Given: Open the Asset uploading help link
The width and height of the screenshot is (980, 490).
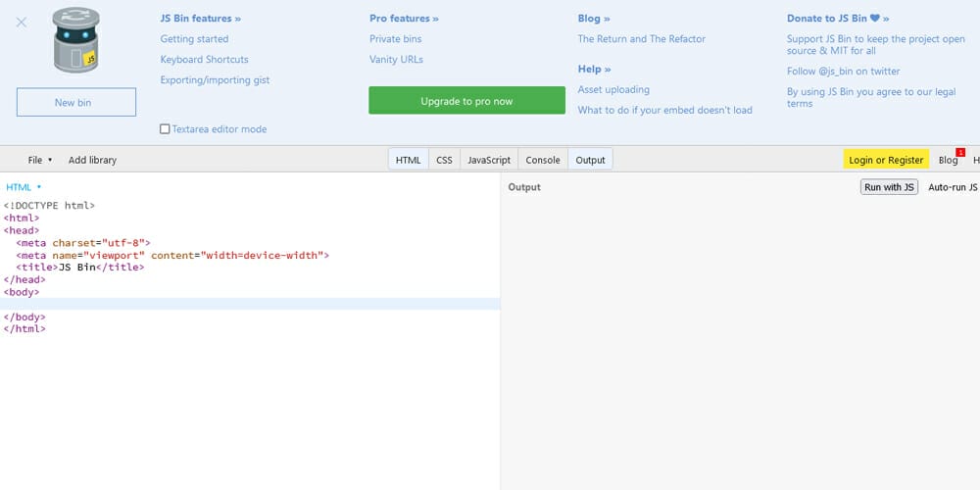Looking at the screenshot, I should tap(613, 89).
